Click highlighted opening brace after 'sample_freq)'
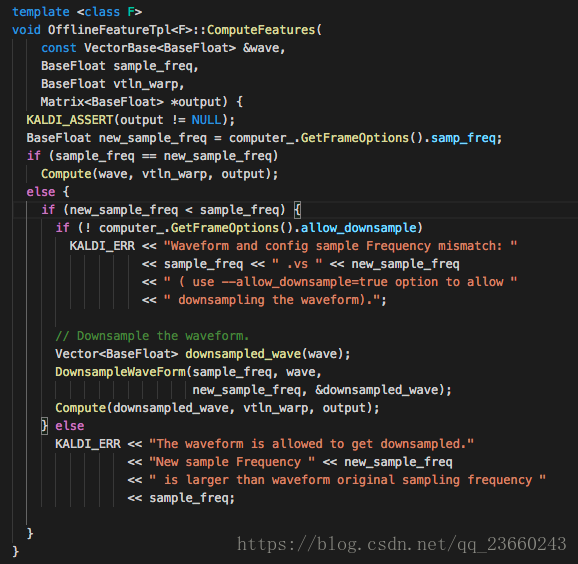Image resolution: width=578 pixels, height=564 pixels. tap(297, 210)
